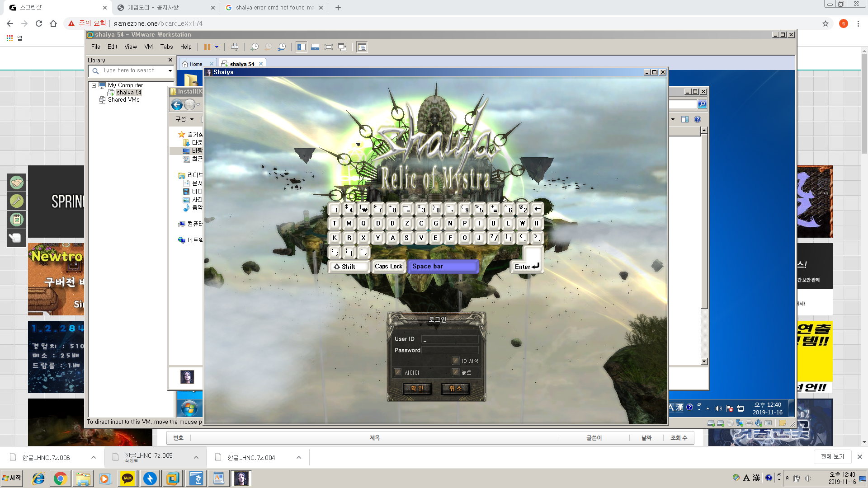Click the backspace arrow key on virtual keyboard

point(537,209)
